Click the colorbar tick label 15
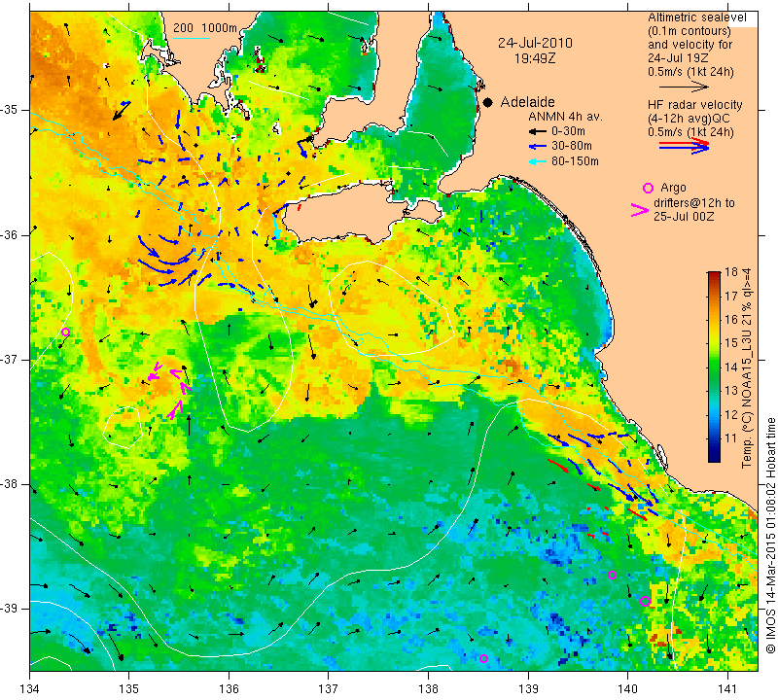Image resolution: width=778 pixels, height=700 pixels. pos(731,343)
